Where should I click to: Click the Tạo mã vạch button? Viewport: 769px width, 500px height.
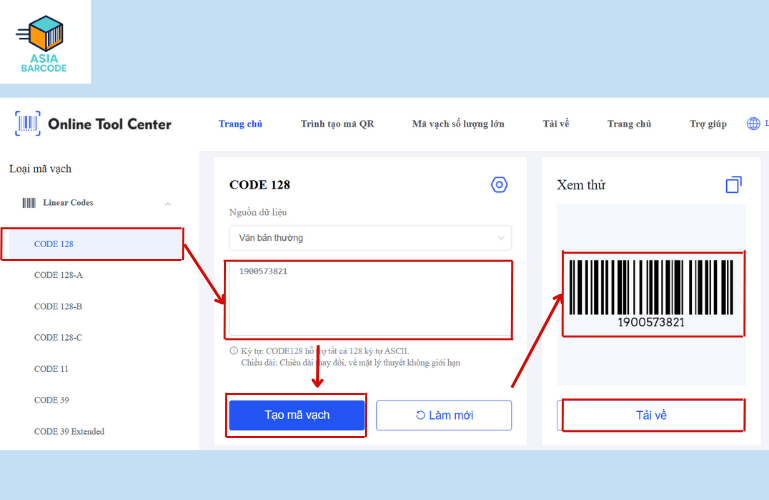coord(297,415)
